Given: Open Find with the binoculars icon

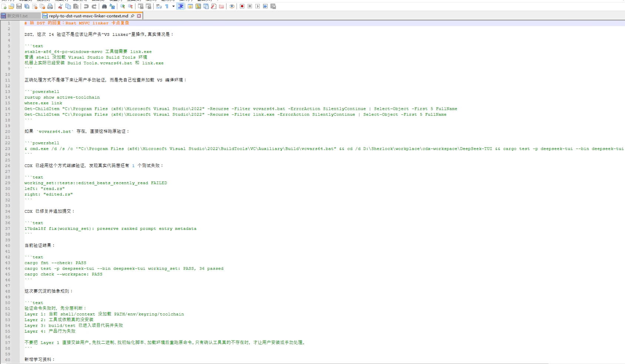Looking at the screenshot, I should tap(104, 6).
